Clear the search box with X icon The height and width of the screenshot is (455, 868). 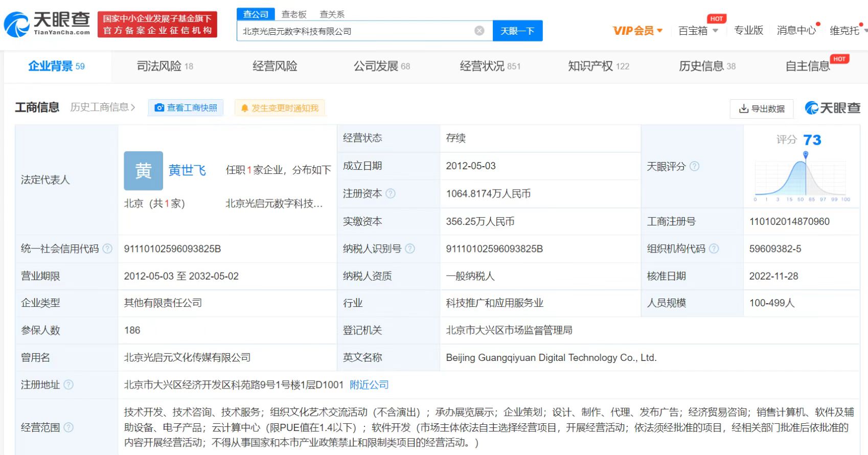point(479,31)
